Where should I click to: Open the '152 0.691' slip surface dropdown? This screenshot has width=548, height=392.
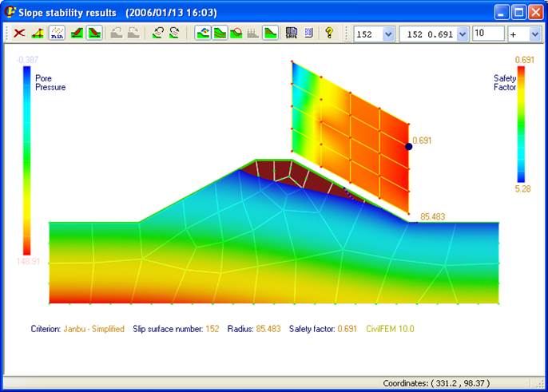(462, 34)
